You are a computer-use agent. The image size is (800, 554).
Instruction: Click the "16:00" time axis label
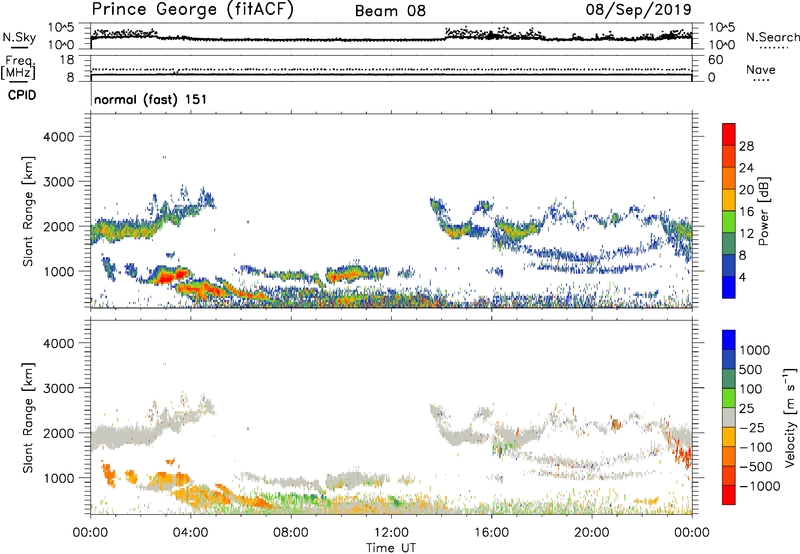491,533
